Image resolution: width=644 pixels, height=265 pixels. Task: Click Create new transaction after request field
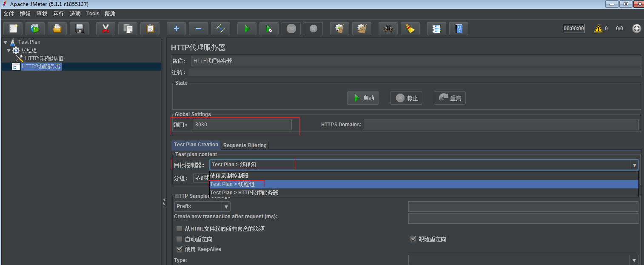pos(523,219)
